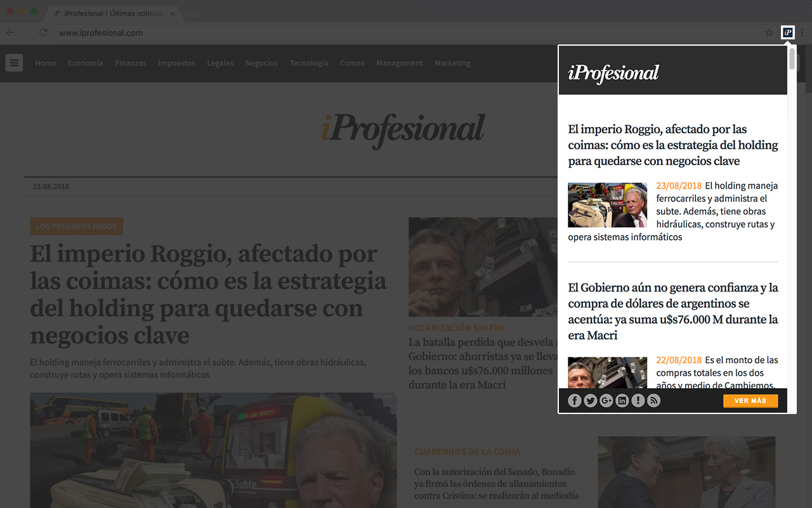Open the Legales section
This screenshot has width=812, height=508.
click(x=220, y=63)
